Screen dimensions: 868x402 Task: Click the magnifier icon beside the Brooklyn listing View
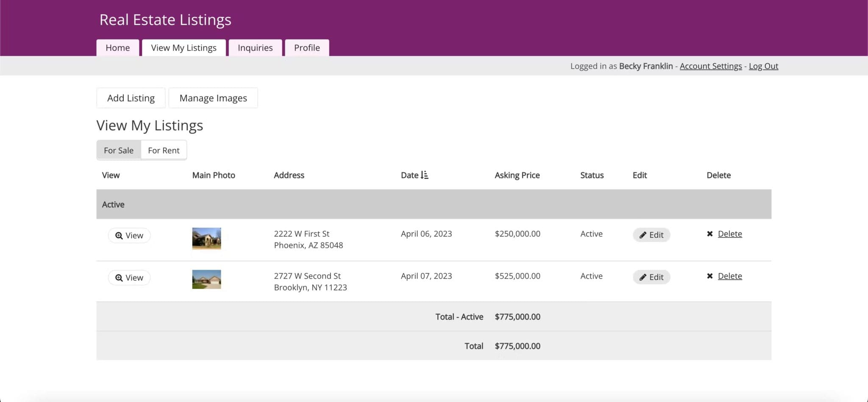pos(120,277)
